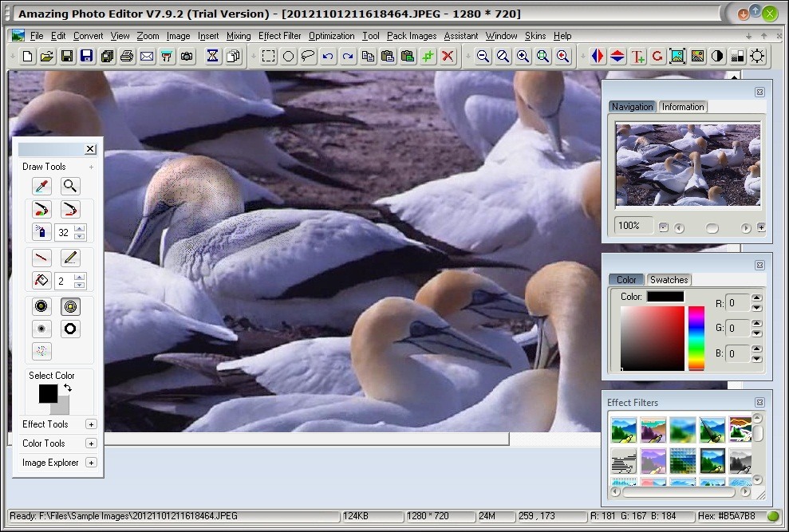Open the Mixing menu
This screenshot has height=532, width=789.
(239, 36)
